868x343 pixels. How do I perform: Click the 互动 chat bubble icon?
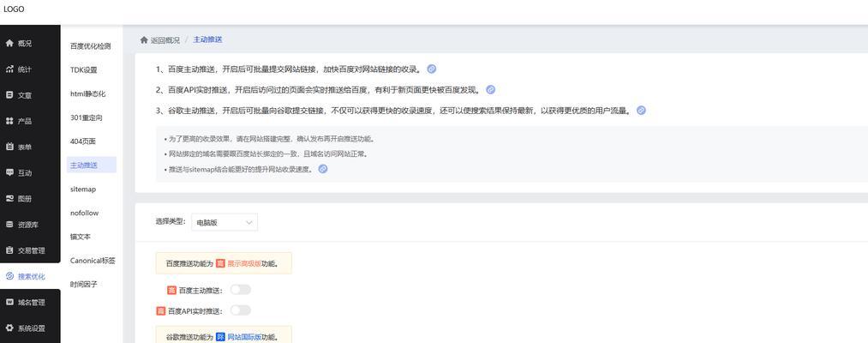(x=9, y=172)
